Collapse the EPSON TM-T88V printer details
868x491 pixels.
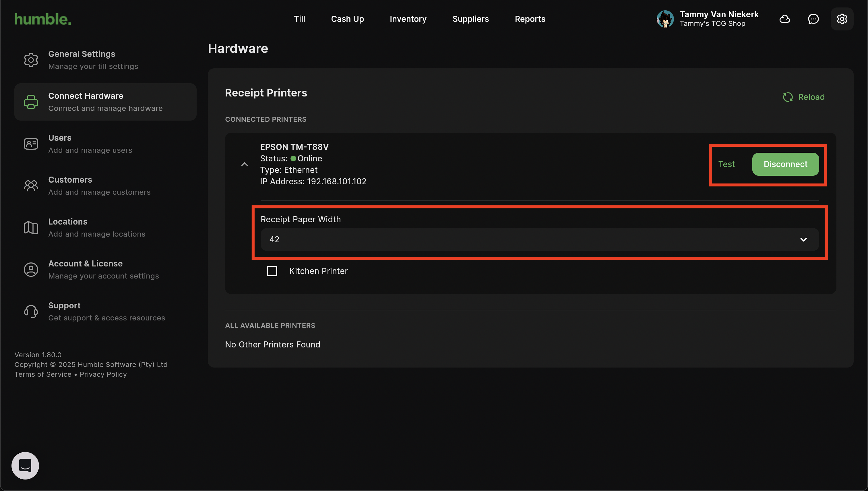244,164
